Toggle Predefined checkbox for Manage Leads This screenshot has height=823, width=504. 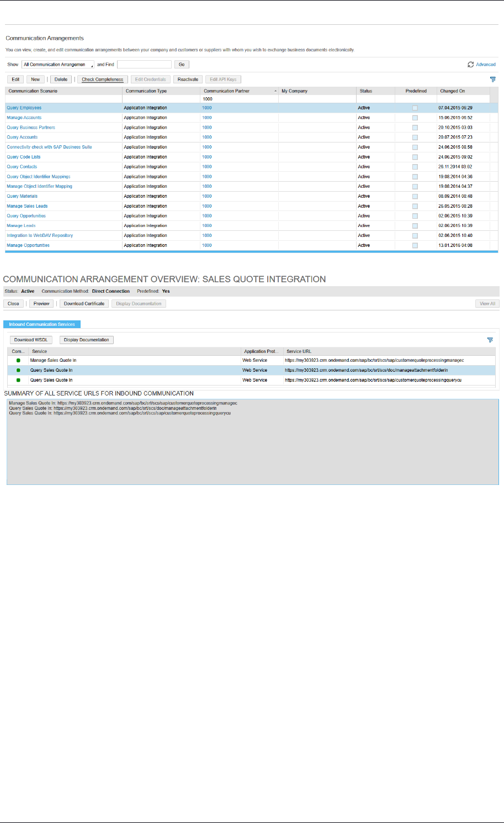(x=415, y=225)
